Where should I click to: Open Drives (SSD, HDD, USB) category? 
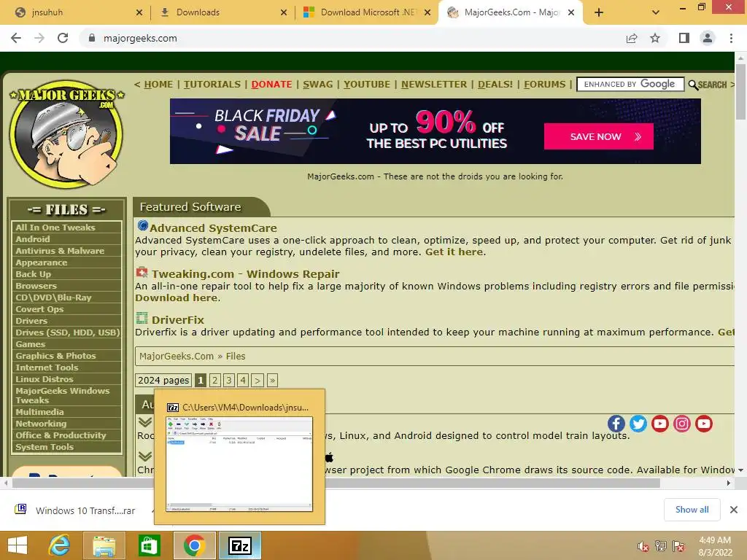[x=66, y=332]
